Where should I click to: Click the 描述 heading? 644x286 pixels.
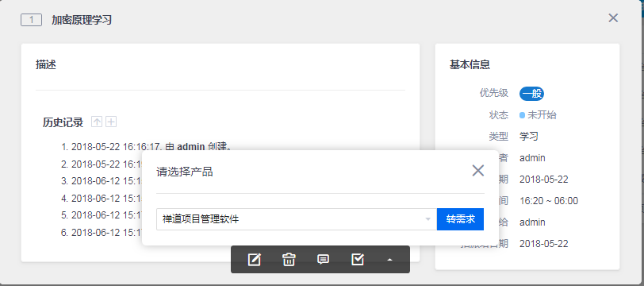tap(46, 64)
